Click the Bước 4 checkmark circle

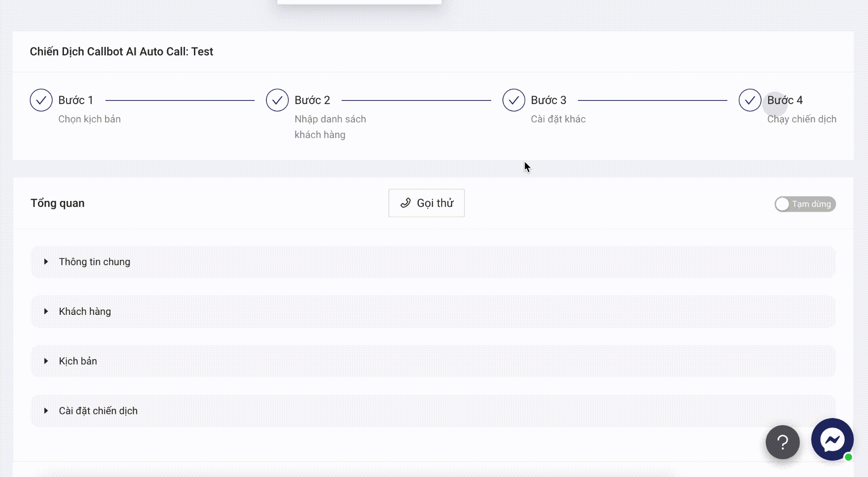click(x=750, y=100)
